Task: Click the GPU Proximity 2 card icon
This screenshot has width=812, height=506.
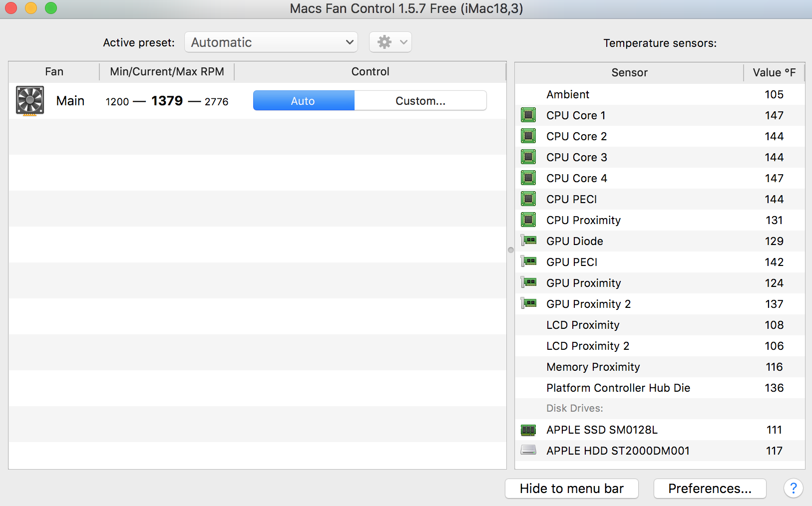Action: pyautogui.click(x=529, y=304)
